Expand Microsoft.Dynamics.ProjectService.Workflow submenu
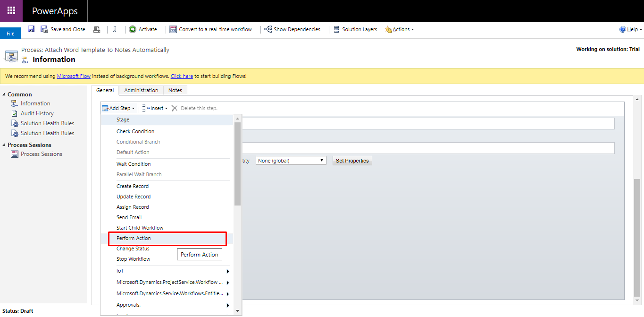644x317 pixels. 167,283
